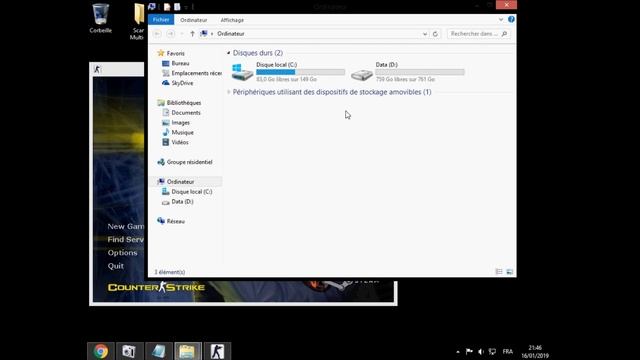The height and width of the screenshot is (360, 640).
Task: Click Options in Counter-Strike menu
Action: point(122,253)
